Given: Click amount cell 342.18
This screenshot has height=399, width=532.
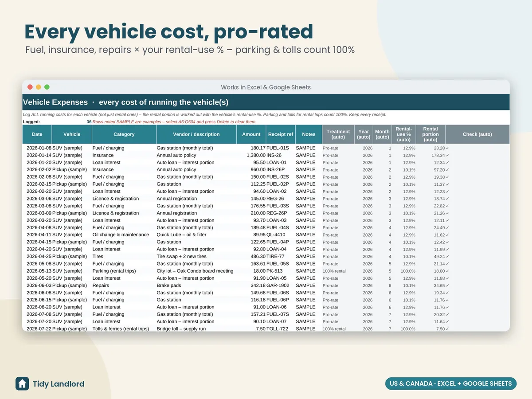Looking at the screenshot, I should point(258,286).
